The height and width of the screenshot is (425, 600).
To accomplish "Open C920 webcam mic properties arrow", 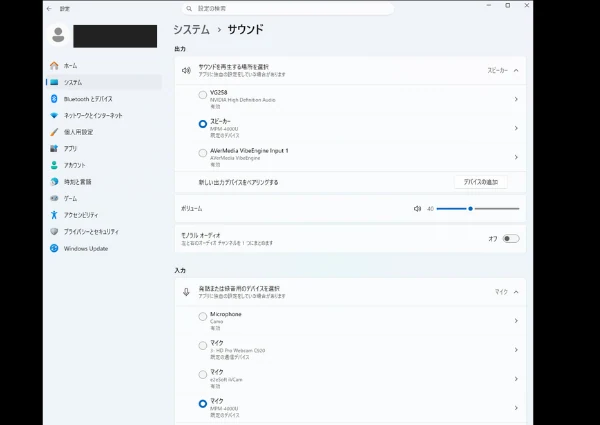I will [x=516, y=350].
